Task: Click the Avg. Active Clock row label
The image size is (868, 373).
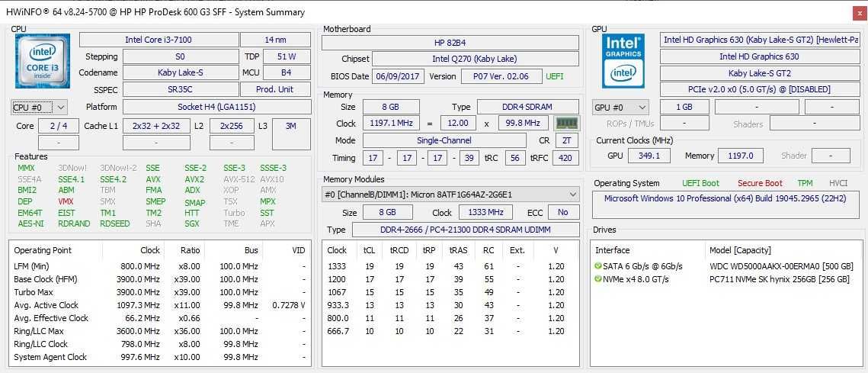Action: coord(46,305)
